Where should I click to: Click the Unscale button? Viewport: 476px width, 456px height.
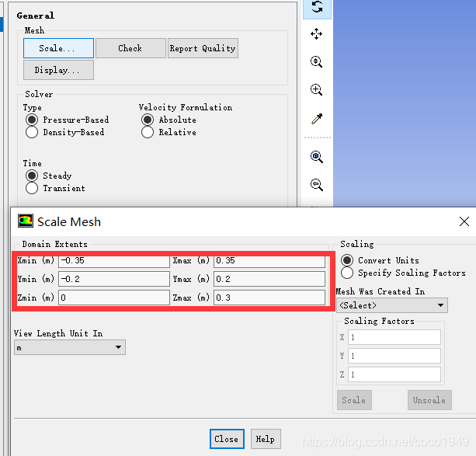429,400
